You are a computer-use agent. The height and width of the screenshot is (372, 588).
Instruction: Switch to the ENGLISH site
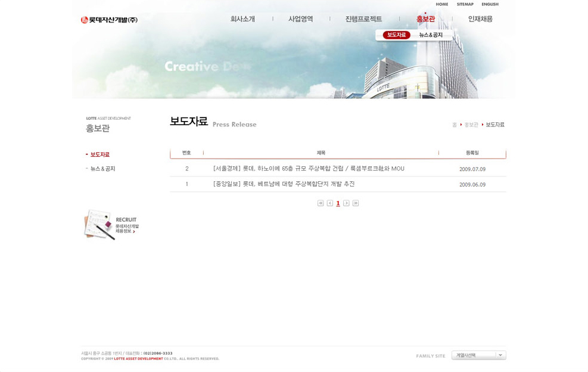(x=490, y=4)
